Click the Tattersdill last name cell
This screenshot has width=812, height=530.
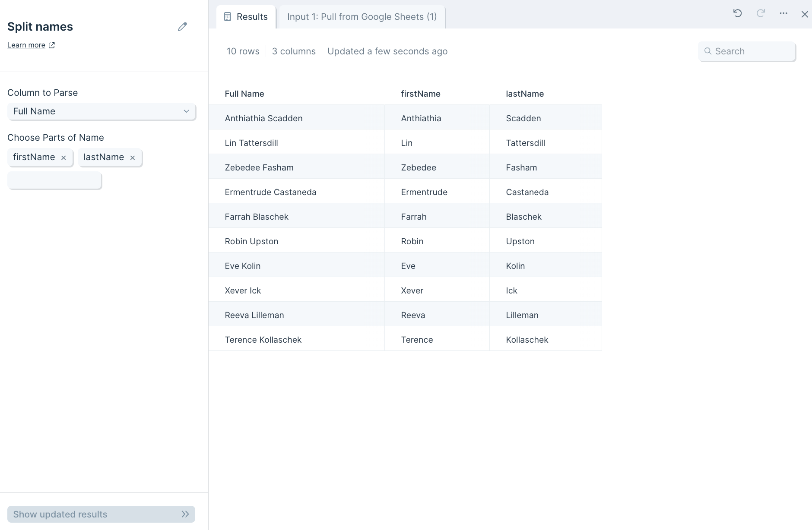(546, 142)
